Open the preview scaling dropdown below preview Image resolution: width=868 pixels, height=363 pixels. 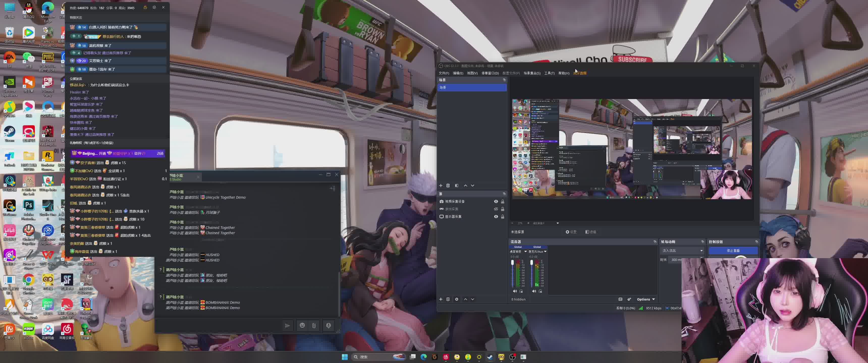click(546, 223)
